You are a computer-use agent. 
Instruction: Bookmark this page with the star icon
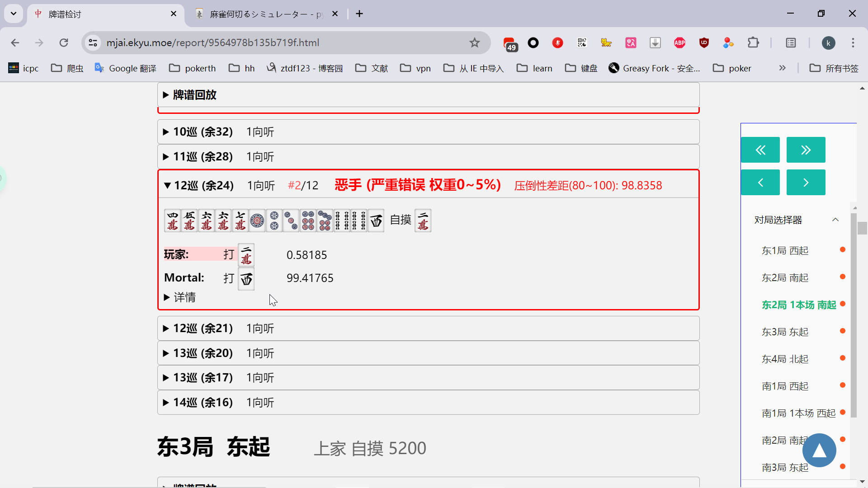(474, 43)
